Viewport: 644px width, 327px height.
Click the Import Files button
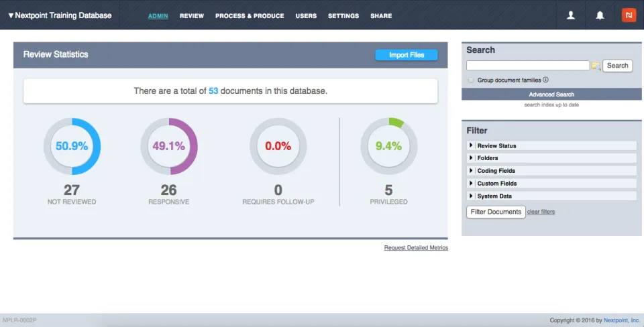pyautogui.click(x=407, y=55)
